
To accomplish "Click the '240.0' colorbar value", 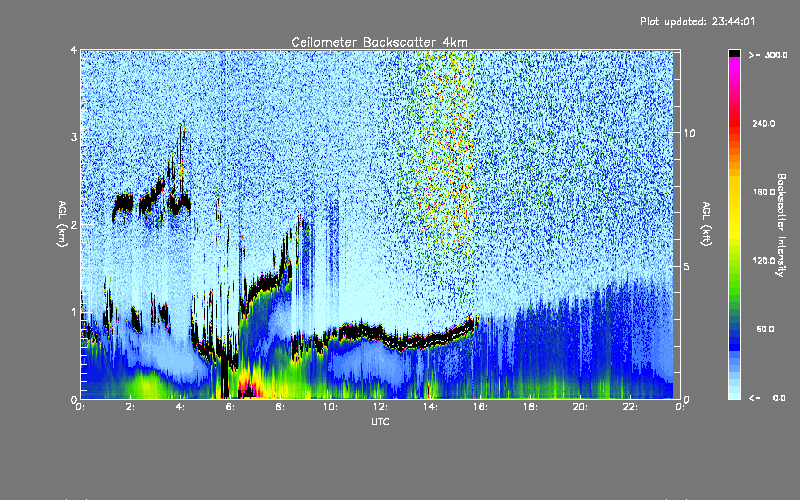I will [x=764, y=123].
